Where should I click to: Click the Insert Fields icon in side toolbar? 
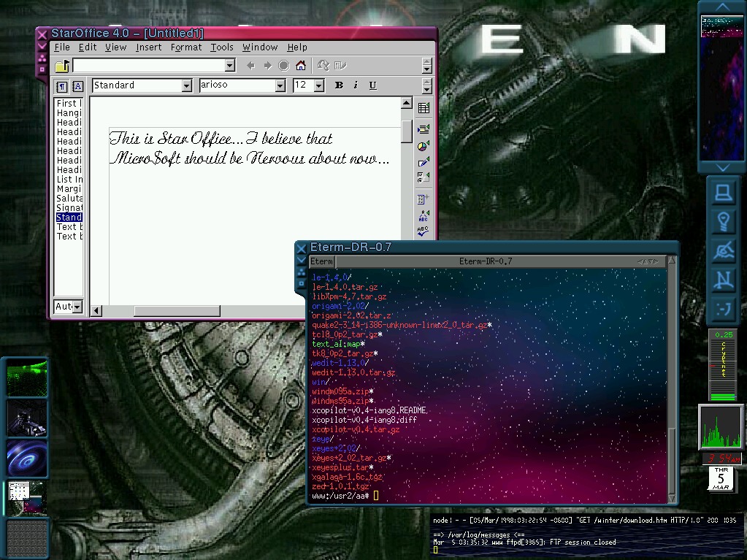tap(424, 129)
